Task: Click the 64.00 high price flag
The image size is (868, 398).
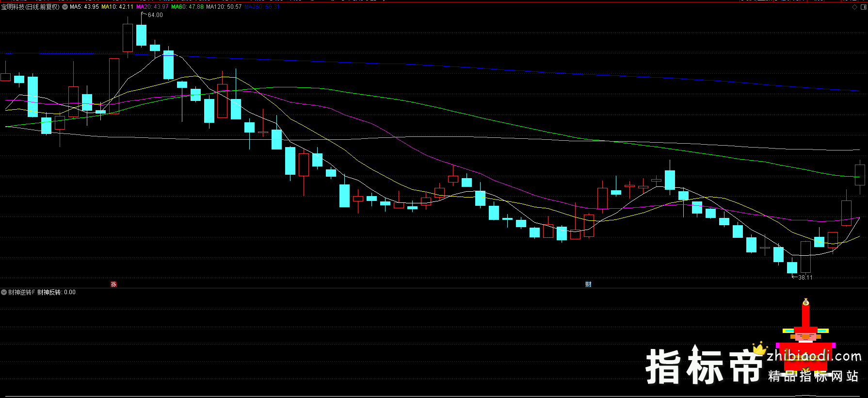Action: click(155, 15)
